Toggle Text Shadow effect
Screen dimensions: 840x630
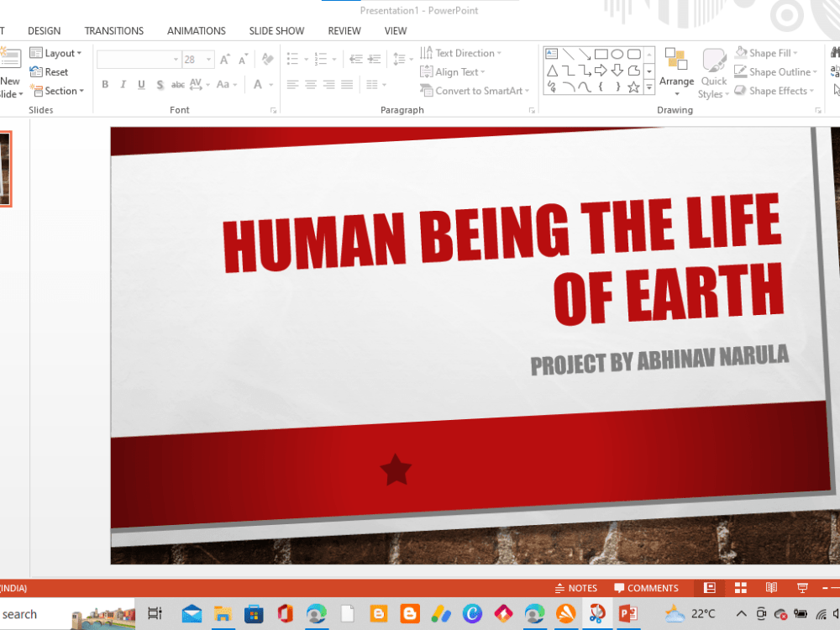click(x=160, y=85)
